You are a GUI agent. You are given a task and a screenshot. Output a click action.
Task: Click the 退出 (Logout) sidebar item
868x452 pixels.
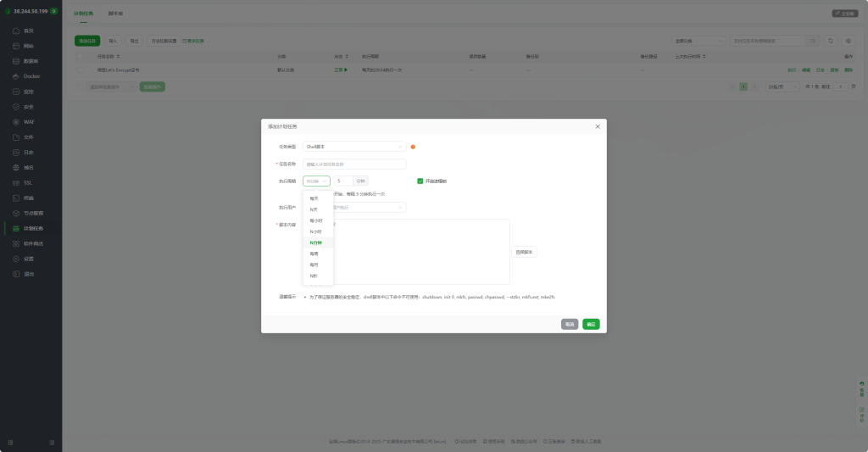click(x=29, y=274)
